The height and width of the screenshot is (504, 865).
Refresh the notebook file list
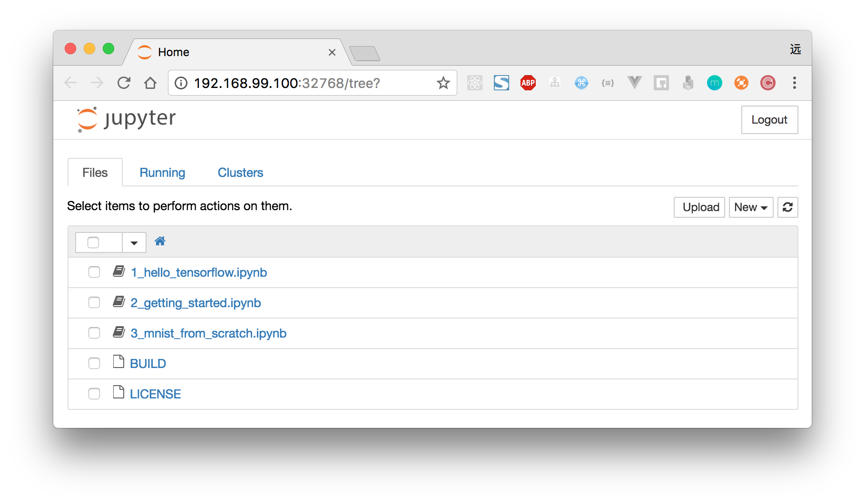pyautogui.click(x=787, y=207)
